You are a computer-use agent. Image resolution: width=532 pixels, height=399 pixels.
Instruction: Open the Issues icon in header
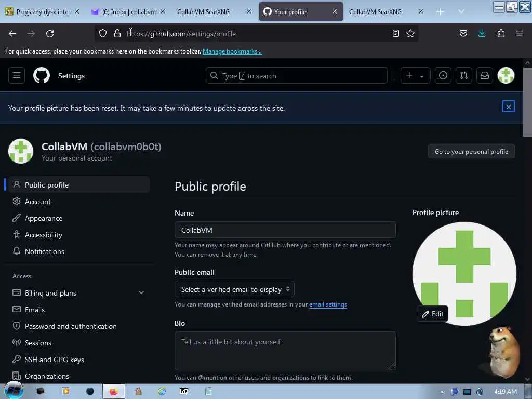443,75
